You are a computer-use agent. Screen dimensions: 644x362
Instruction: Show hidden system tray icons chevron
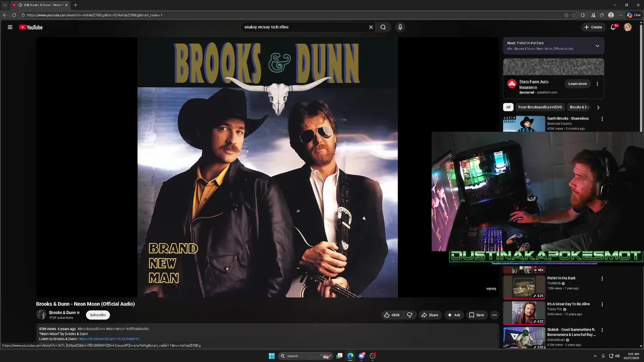click(595, 356)
